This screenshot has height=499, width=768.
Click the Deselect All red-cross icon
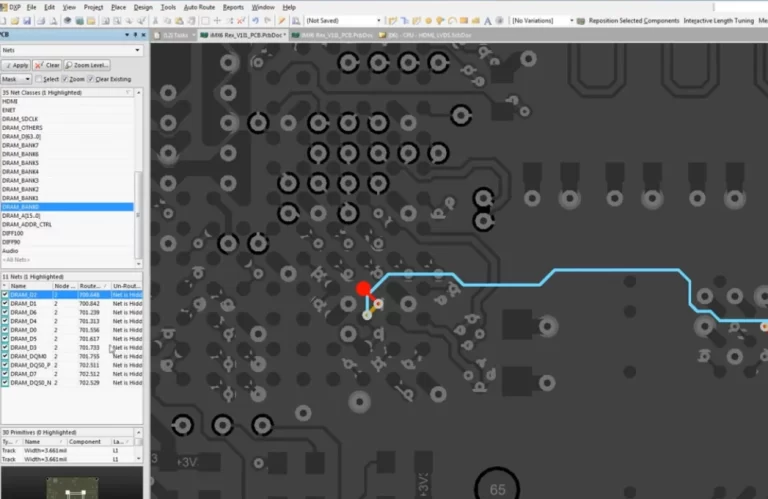241,21
